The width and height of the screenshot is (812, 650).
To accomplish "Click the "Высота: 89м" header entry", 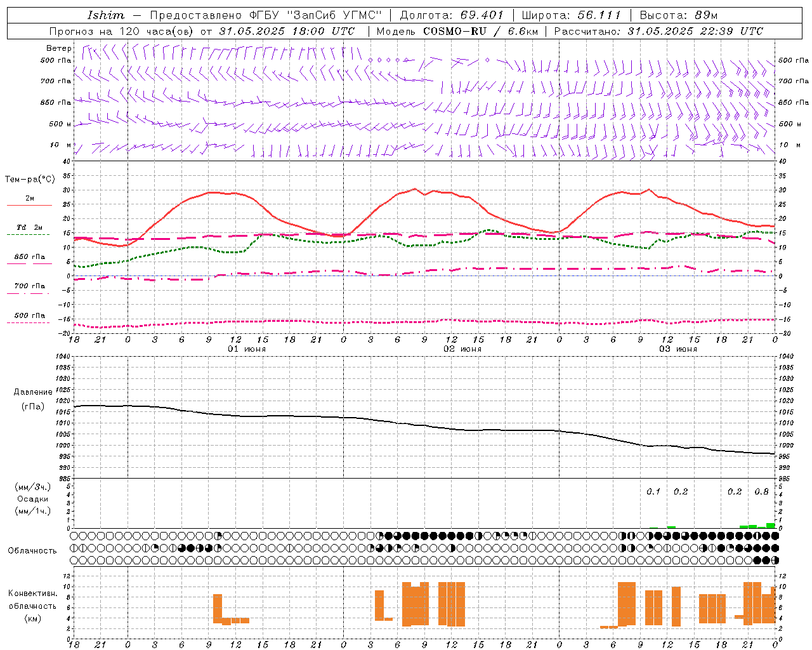I will point(679,15).
